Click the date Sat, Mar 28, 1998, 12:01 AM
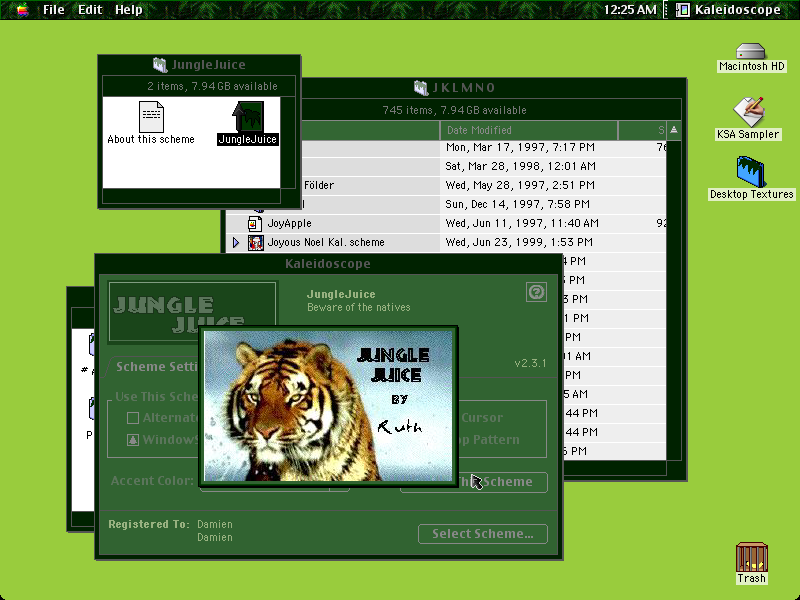The height and width of the screenshot is (600, 800). 521,166
